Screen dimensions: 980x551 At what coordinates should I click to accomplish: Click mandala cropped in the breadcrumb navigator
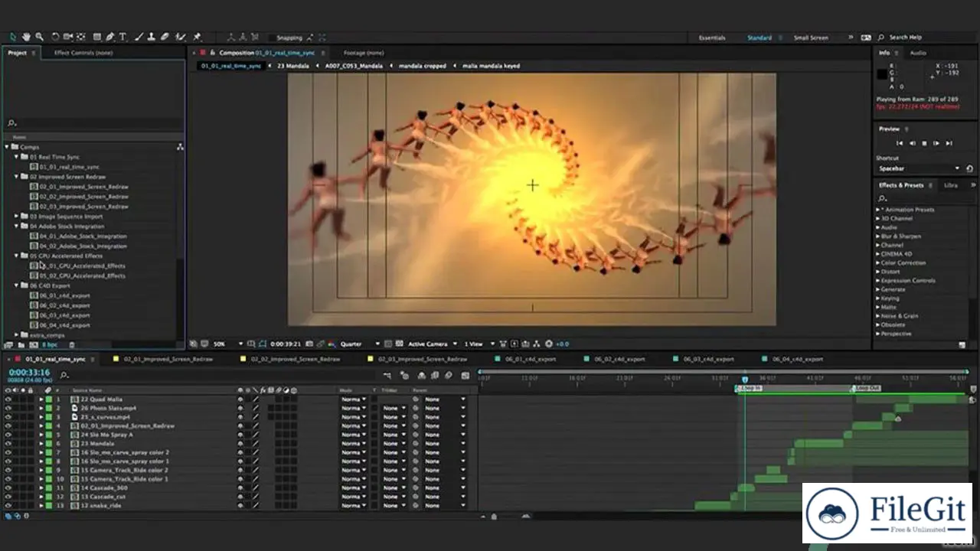click(x=423, y=66)
